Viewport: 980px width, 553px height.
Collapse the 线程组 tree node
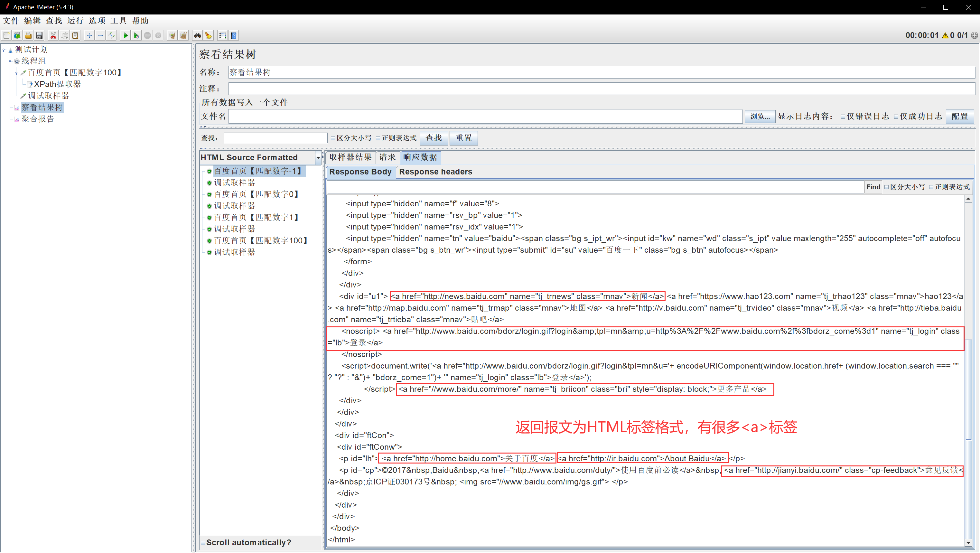[10, 61]
